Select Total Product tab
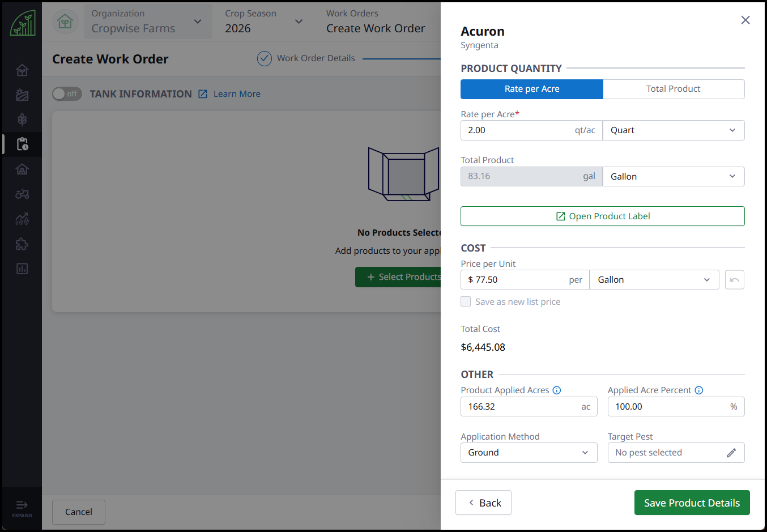The image size is (767, 532). [x=674, y=89]
